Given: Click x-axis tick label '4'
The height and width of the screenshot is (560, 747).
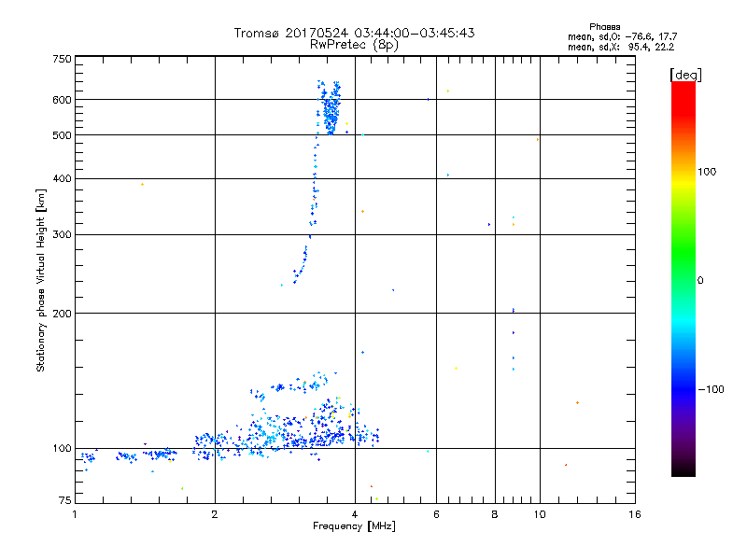Looking at the screenshot, I should pyautogui.click(x=355, y=514).
